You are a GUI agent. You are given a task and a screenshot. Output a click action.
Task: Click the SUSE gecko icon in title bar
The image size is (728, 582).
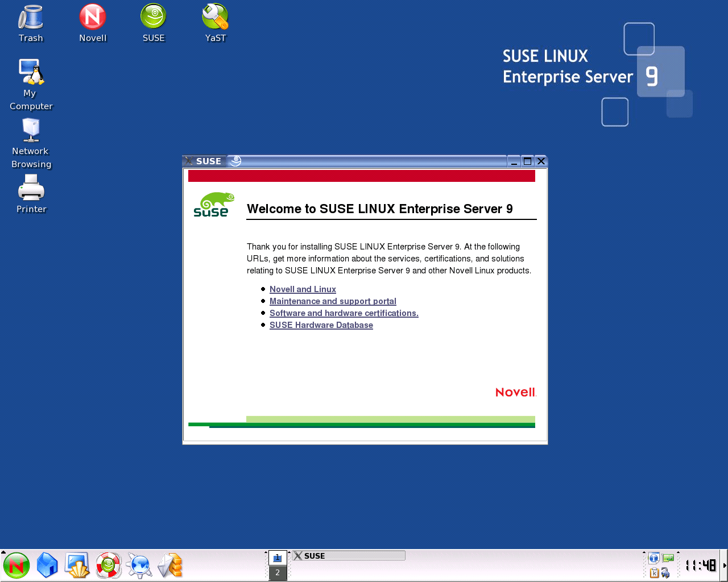pos(235,161)
